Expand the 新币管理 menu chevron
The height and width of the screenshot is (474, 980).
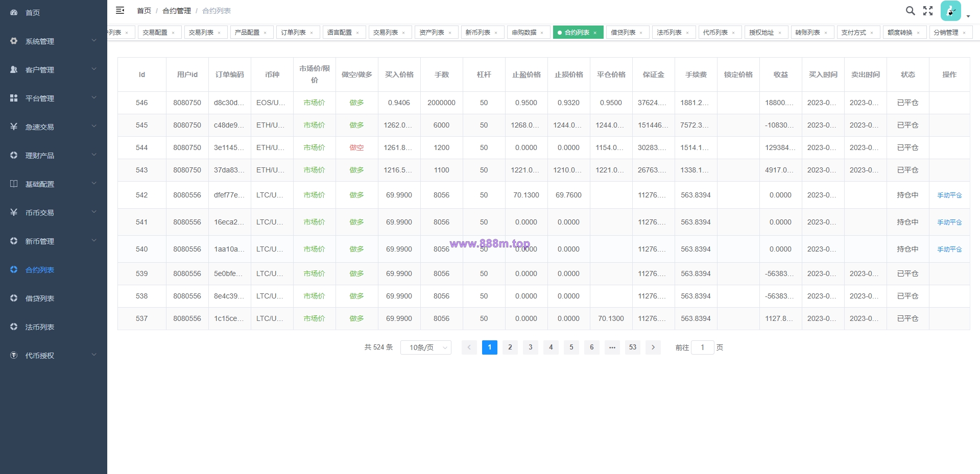pyautogui.click(x=94, y=240)
